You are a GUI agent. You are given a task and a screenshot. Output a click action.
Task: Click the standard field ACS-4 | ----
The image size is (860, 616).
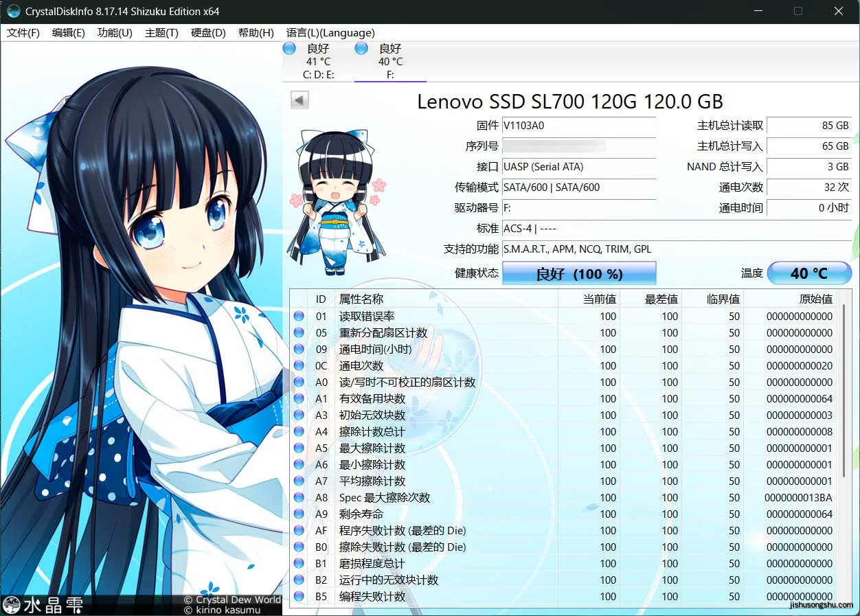click(677, 229)
